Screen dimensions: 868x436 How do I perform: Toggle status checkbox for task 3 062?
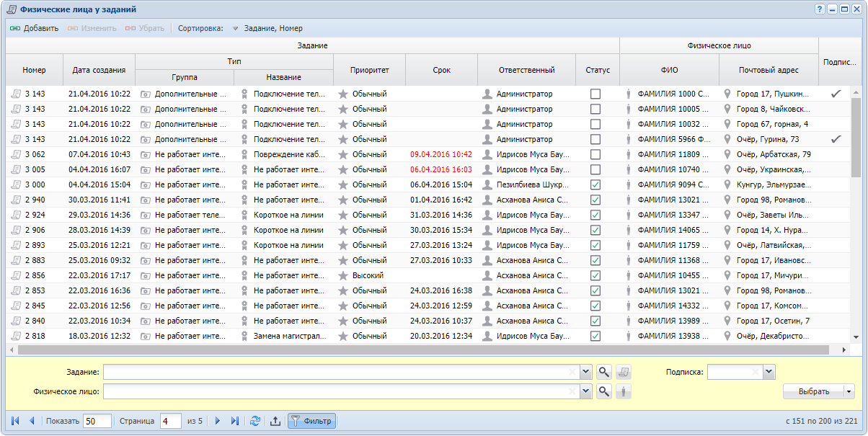595,154
